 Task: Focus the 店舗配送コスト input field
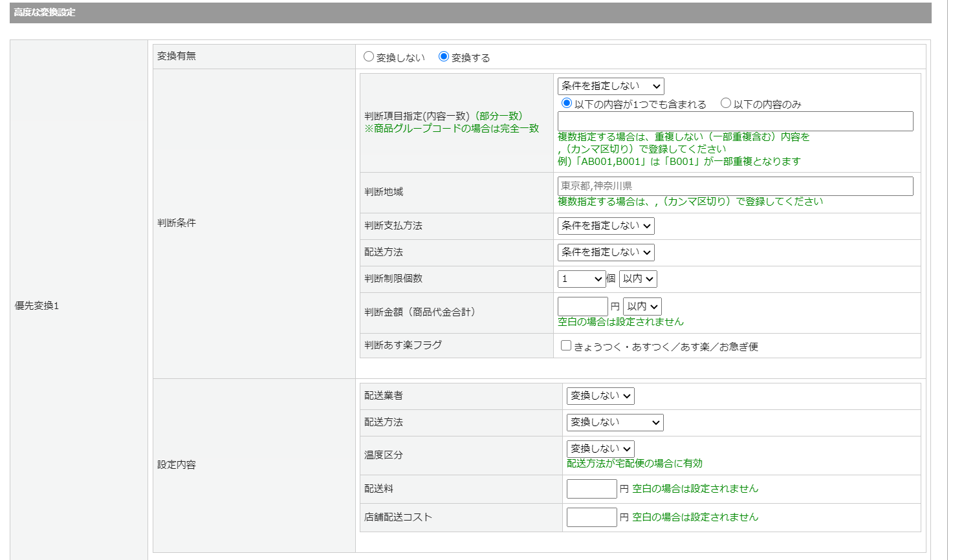(591, 517)
